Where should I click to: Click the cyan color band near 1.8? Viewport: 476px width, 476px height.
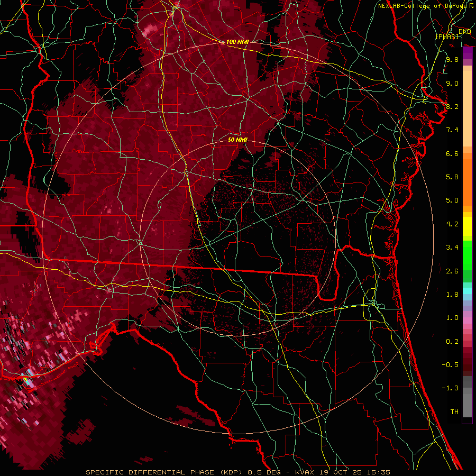point(467,290)
